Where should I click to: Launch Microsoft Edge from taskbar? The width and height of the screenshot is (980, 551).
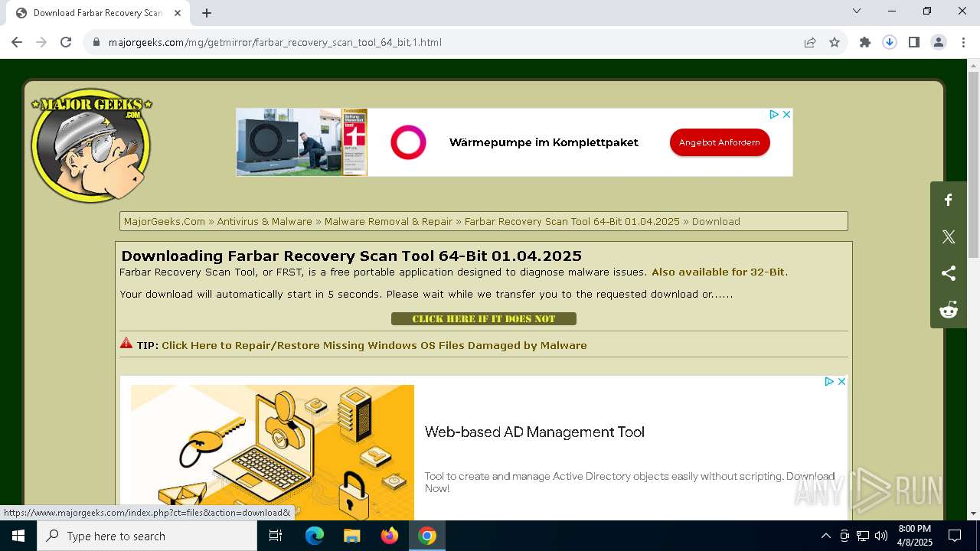click(x=315, y=536)
